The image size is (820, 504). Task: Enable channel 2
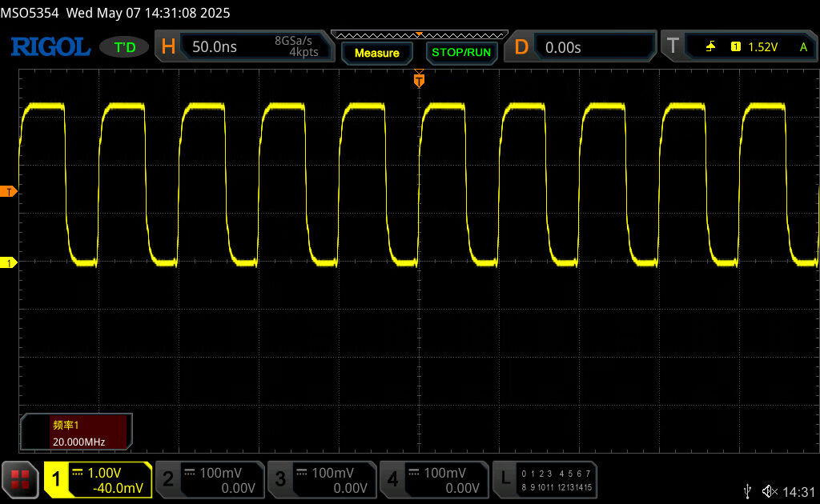[x=210, y=480]
